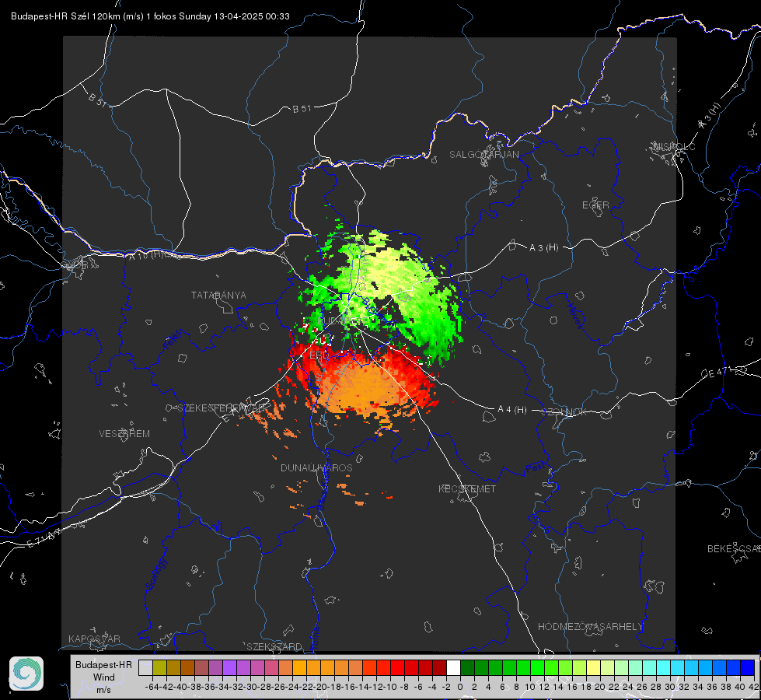Click the white zero-velocity swatch in legend
Viewport: 761px width, 700px height.
coord(453,667)
